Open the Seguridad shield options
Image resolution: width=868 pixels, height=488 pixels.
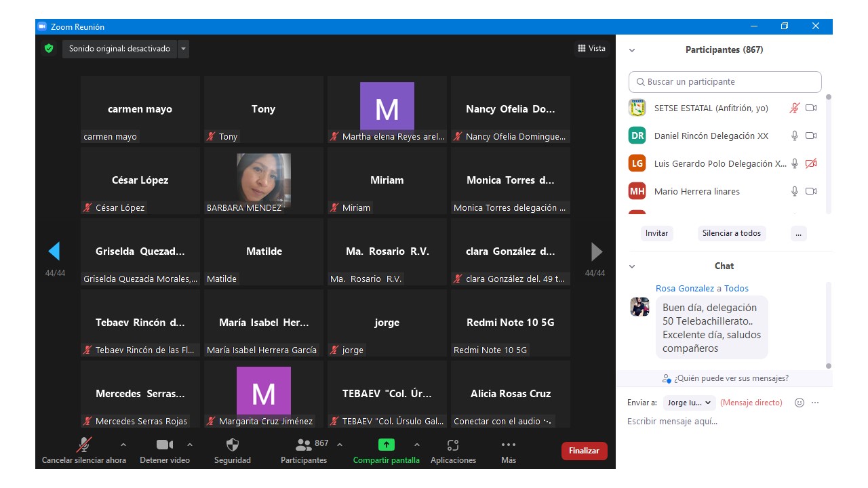click(232, 445)
